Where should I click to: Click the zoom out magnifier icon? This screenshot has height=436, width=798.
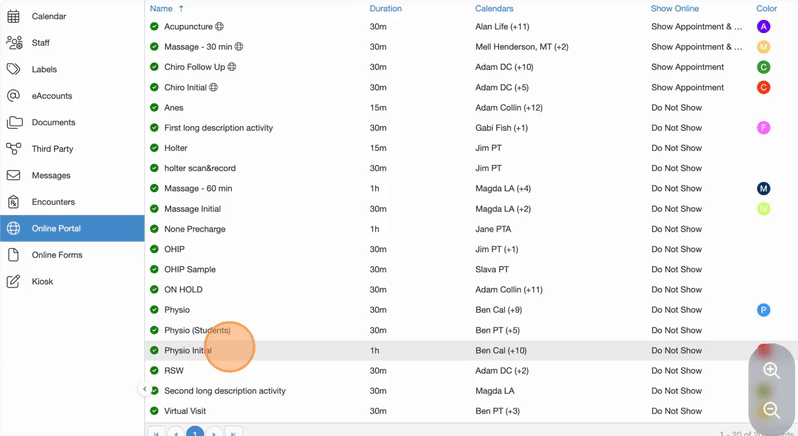click(771, 410)
